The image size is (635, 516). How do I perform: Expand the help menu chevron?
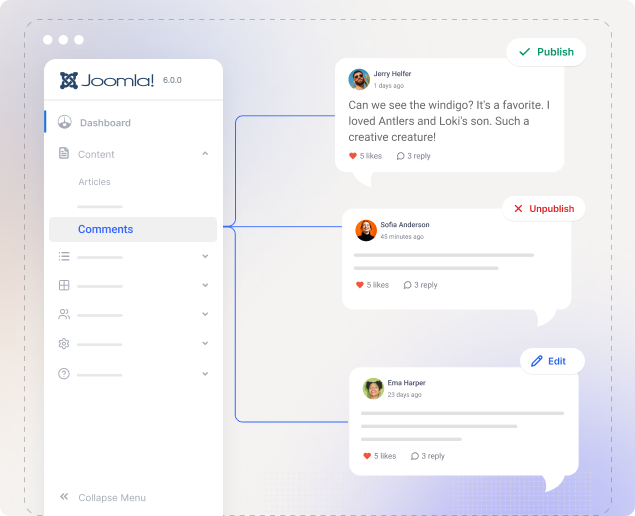[205, 374]
